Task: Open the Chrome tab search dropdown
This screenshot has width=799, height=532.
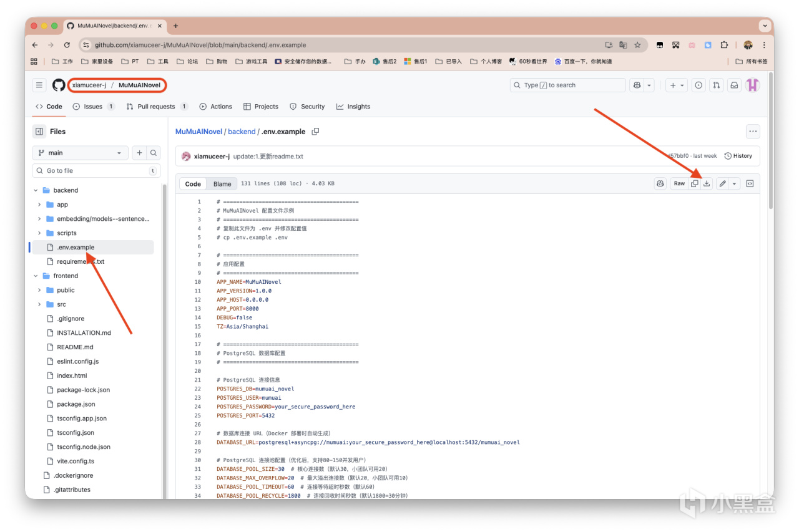Action: (765, 26)
